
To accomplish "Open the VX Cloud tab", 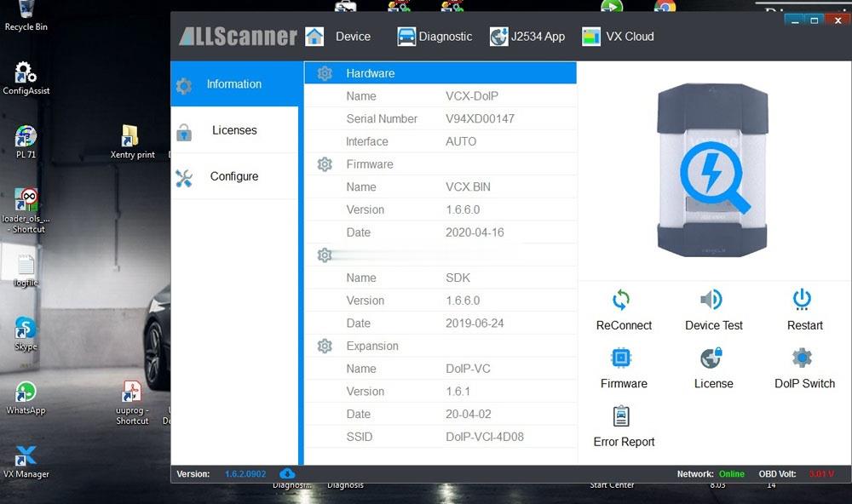I will pyautogui.click(x=618, y=37).
